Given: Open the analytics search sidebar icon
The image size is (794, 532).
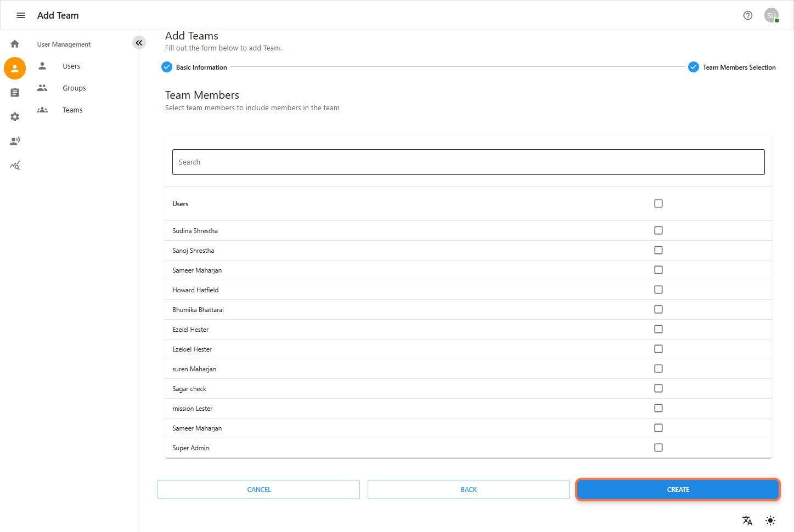Looking at the screenshot, I should click(15, 165).
